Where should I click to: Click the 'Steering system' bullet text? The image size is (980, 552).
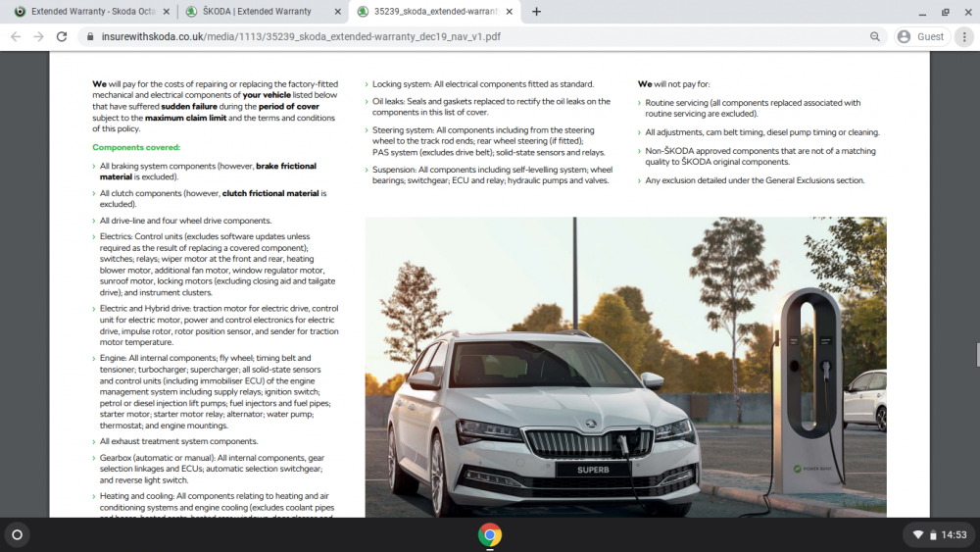[489, 141]
